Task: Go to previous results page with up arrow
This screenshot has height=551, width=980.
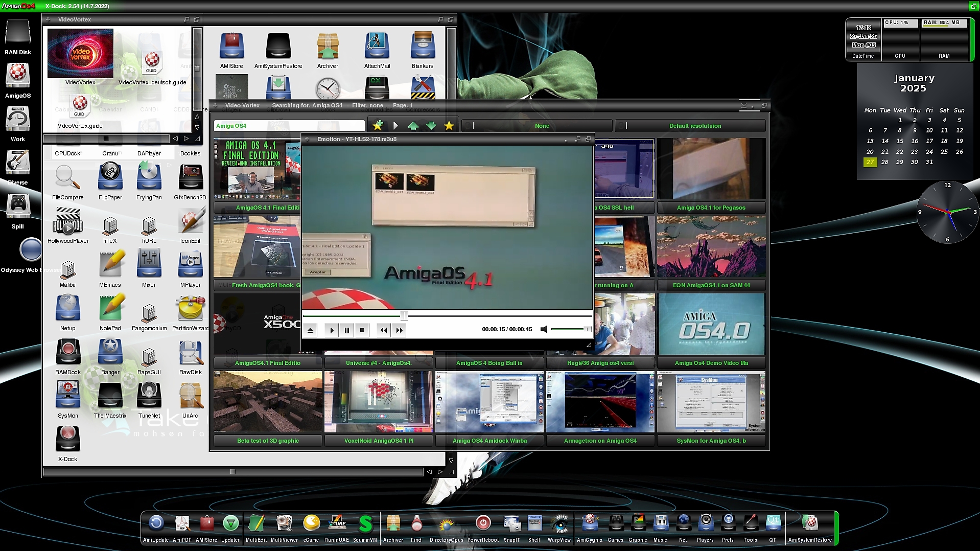Action: (x=413, y=126)
